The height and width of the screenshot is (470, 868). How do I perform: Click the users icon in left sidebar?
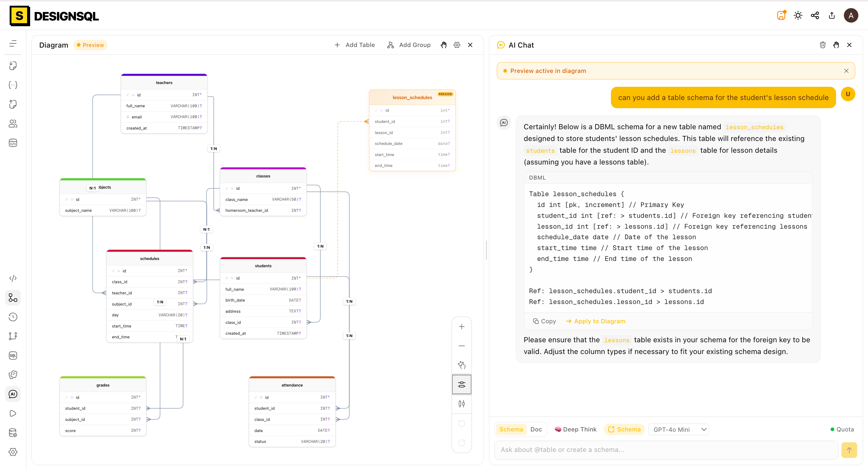coord(13,124)
